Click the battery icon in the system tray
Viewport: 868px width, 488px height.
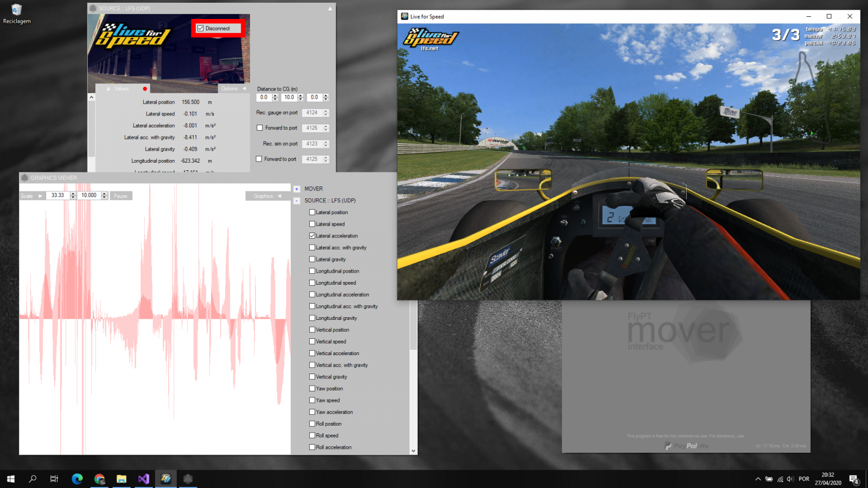769,479
